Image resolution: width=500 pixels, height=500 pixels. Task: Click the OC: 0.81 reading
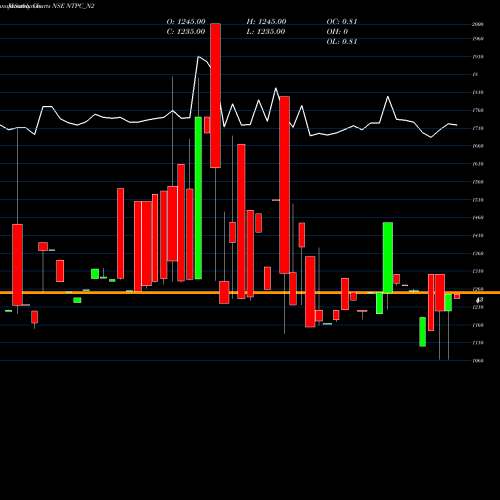(x=342, y=21)
